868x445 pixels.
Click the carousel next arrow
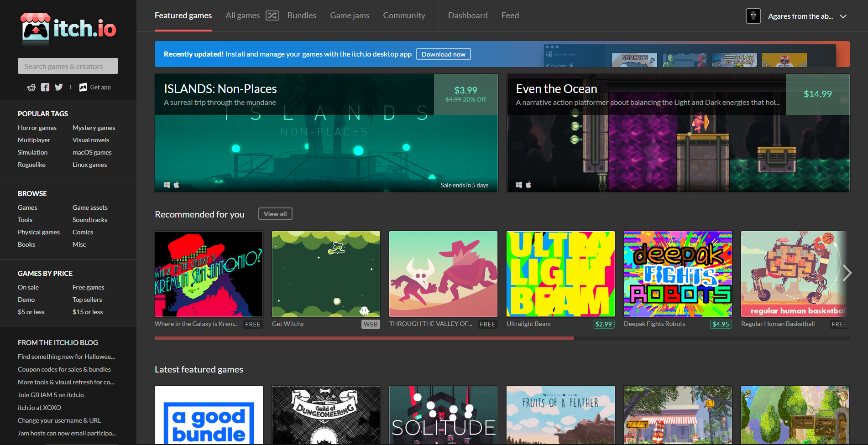pyautogui.click(x=847, y=273)
